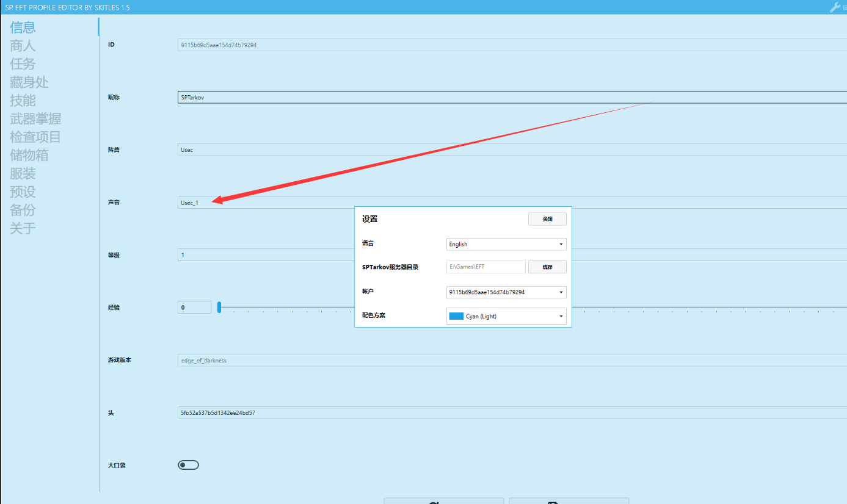Image resolution: width=847 pixels, height=504 pixels.
Task: Open the 预设 tab
Action: coord(23,192)
